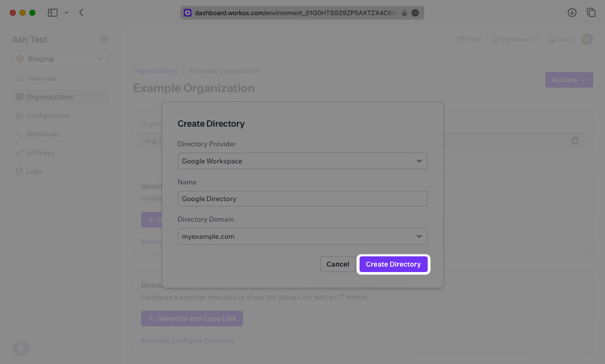Toggle the browser sidebar panel icon

[52, 13]
